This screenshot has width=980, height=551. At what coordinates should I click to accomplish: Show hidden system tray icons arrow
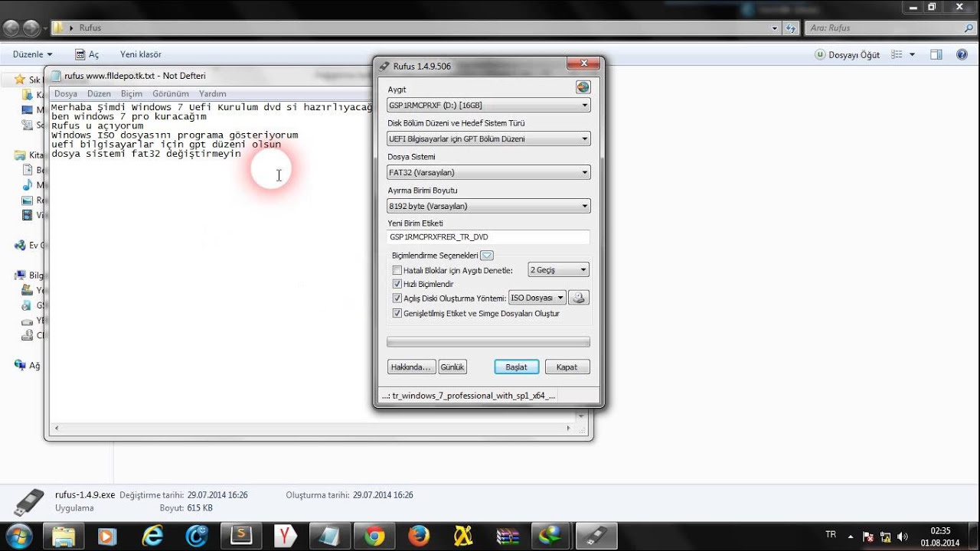[850, 536]
